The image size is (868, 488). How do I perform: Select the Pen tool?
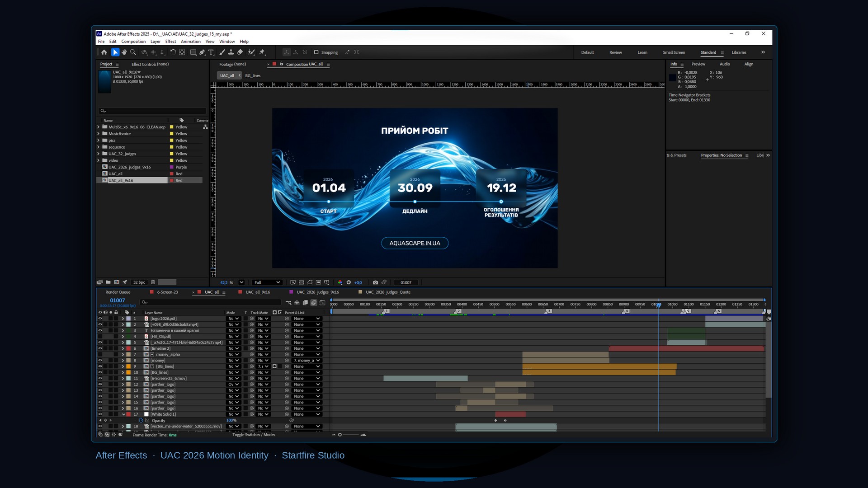pyautogui.click(x=202, y=52)
